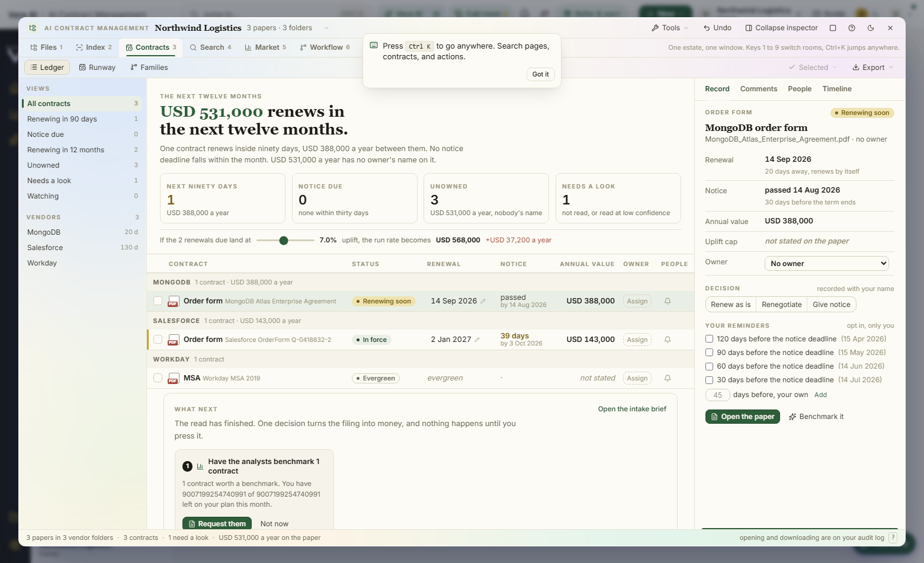Open the Ledger view
The width and height of the screenshot is (924, 563).
(47, 68)
